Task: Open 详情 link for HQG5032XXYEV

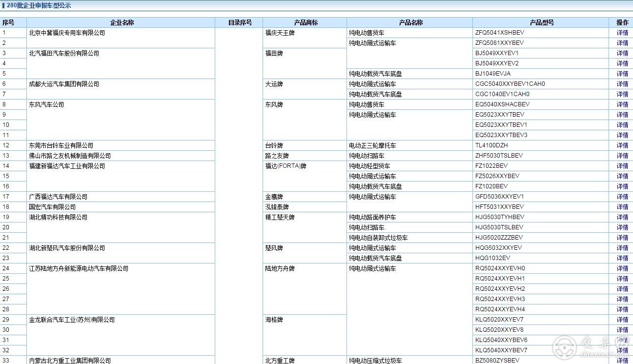Action: [x=622, y=248]
